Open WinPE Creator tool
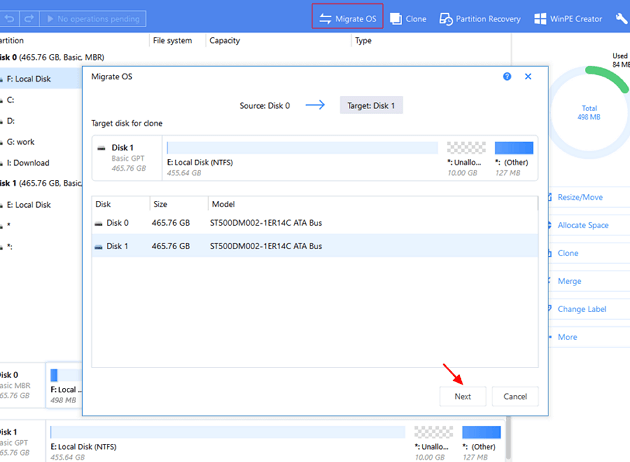The image size is (630, 462). (x=568, y=18)
